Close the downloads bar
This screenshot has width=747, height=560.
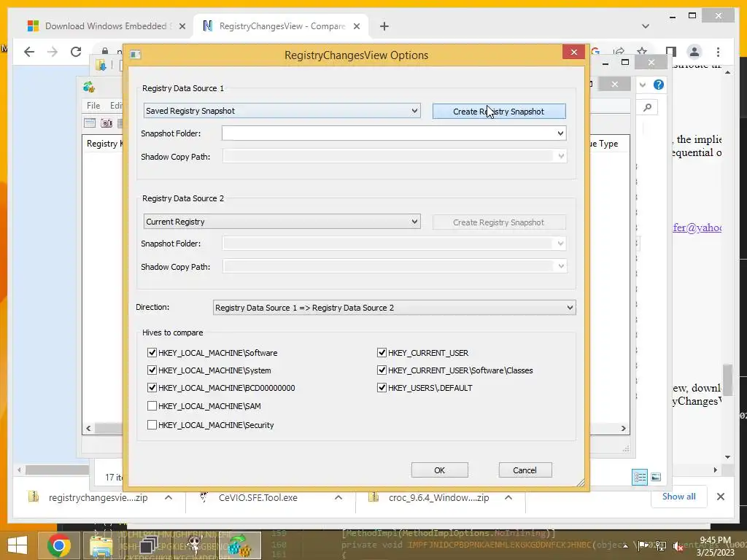pos(720,497)
